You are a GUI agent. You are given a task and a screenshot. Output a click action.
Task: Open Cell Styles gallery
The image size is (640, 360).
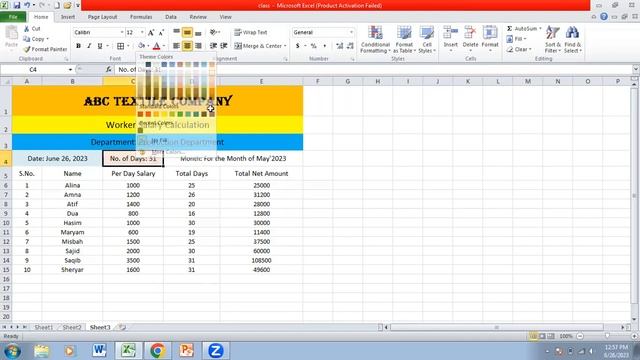tap(427, 39)
